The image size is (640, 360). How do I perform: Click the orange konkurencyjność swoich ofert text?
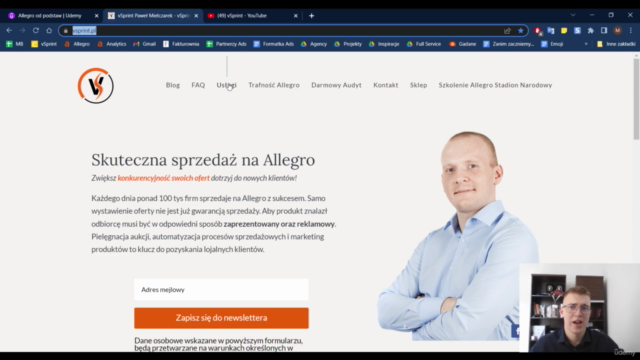click(x=163, y=178)
